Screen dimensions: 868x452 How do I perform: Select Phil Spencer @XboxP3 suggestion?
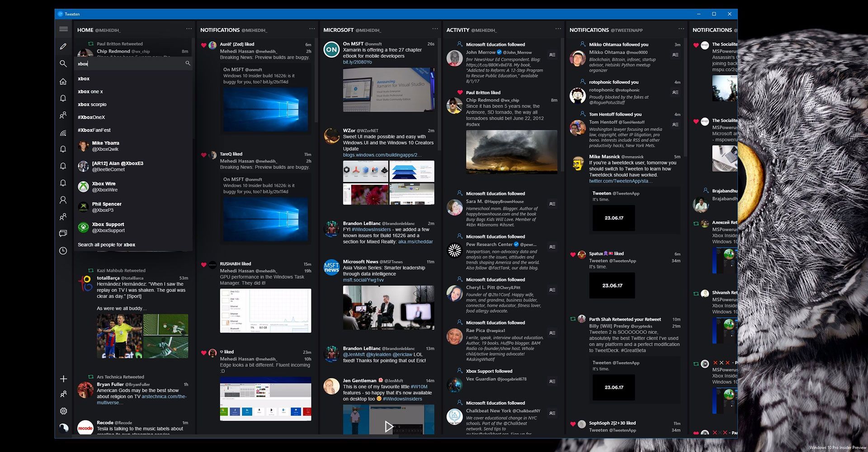pyautogui.click(x=133, y=207)
